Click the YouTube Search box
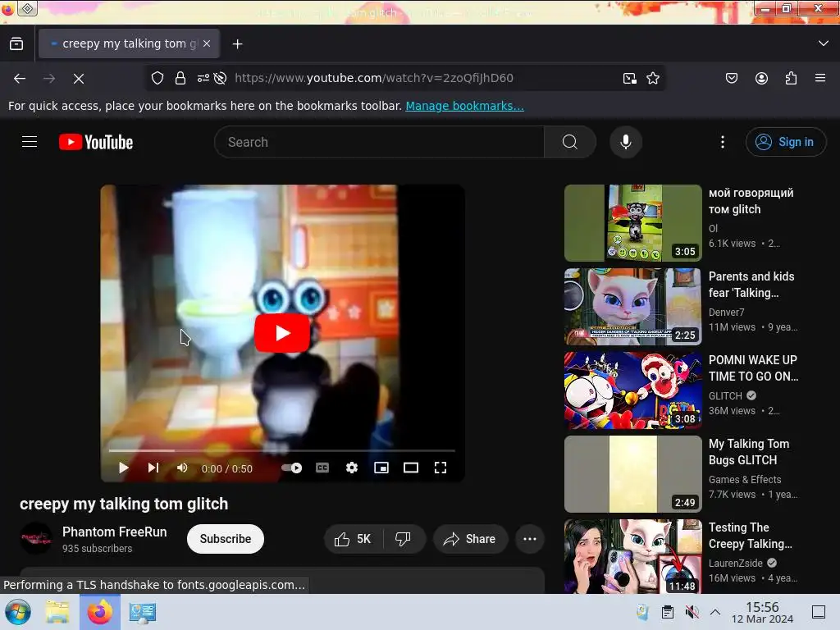This screenshot has height=630, width=840. pyautogui.click(x=379, y=142)
